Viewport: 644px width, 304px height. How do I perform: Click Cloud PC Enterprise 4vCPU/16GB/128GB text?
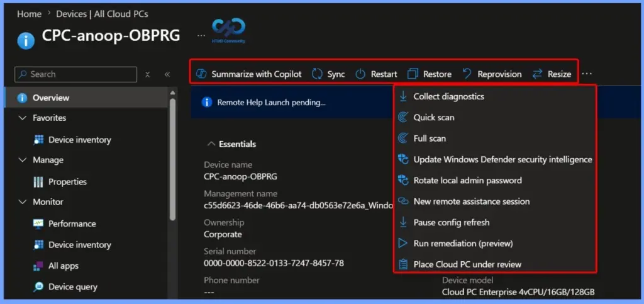[x=518, y=293]
